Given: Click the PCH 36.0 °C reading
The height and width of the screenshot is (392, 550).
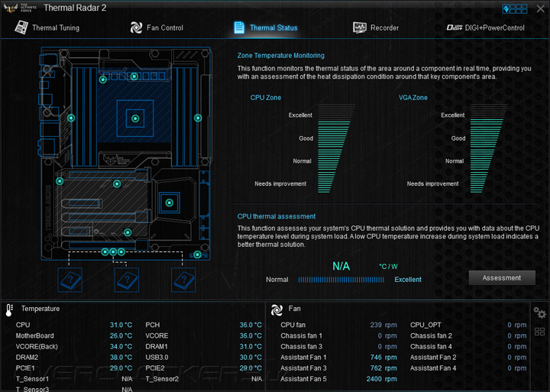Looking at the screenshot, I should click(251, 325).
